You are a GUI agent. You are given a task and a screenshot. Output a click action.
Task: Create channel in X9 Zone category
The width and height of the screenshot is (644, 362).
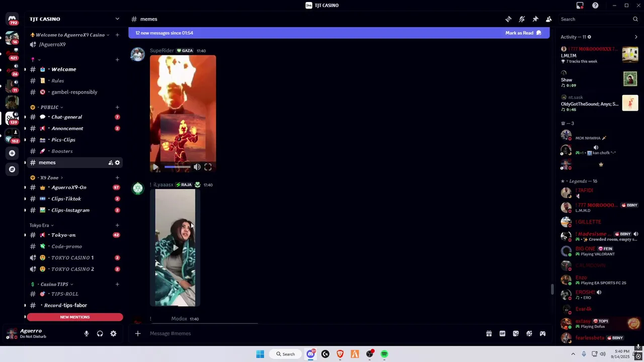(x=117, y=177)
